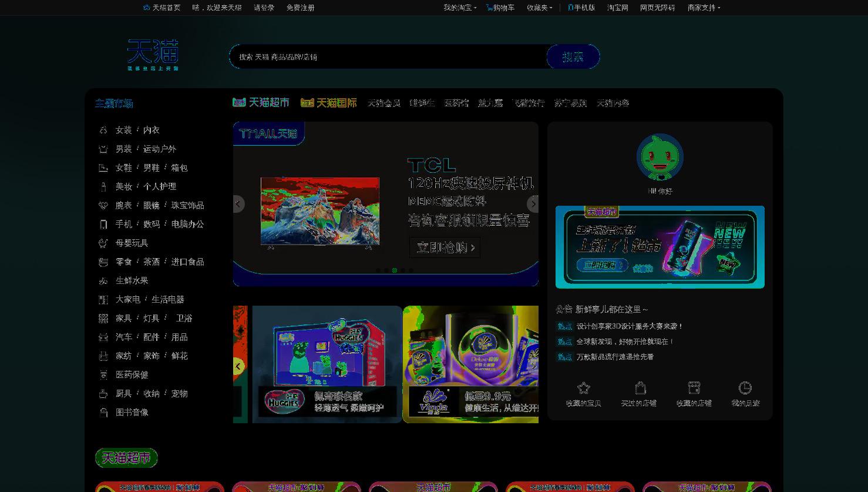Open the 淘宝网 link

click(x=618, y=8)
